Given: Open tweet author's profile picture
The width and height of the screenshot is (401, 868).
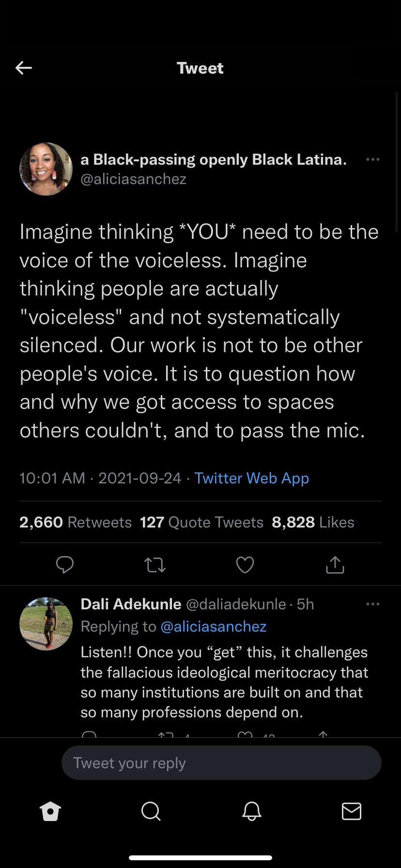Looking at the screenshot, I should click(46, 169).
